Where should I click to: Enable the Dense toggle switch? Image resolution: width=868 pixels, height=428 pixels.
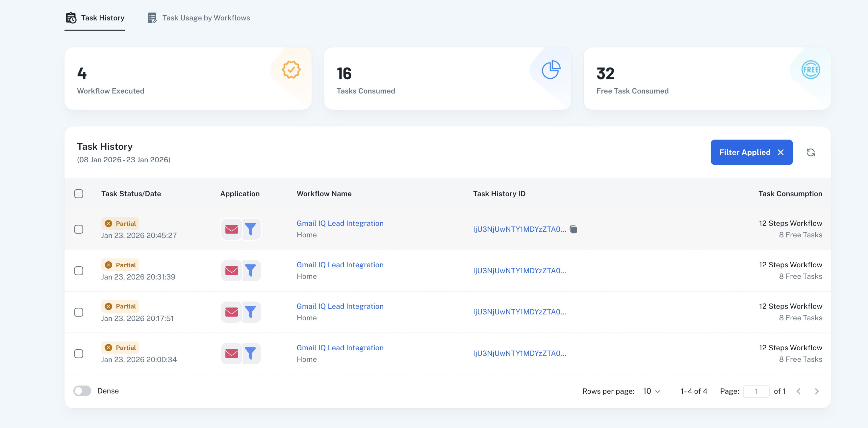coord(82,391)
